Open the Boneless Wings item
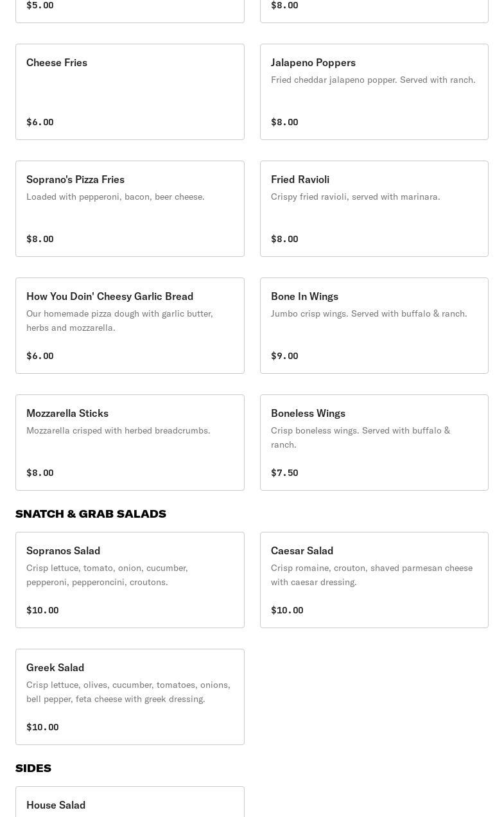The width and height of the screenshot is (504, 817). pyautogui.click(x=374, y=442)
